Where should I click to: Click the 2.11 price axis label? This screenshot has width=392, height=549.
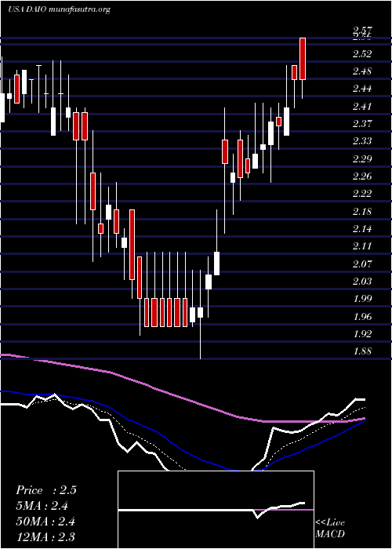click(362, 246)
